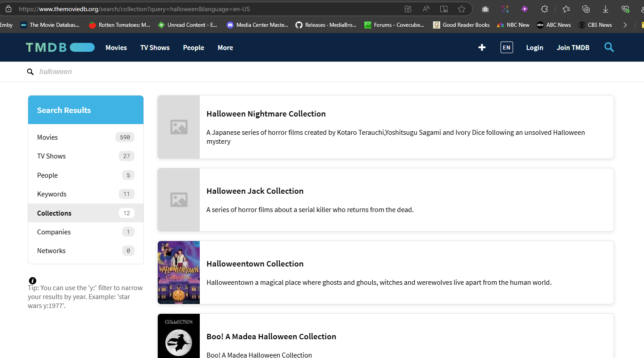644x358 pixels.
Task: Click the camera screenshot icon in the toolbar
Action: [485, 9]
